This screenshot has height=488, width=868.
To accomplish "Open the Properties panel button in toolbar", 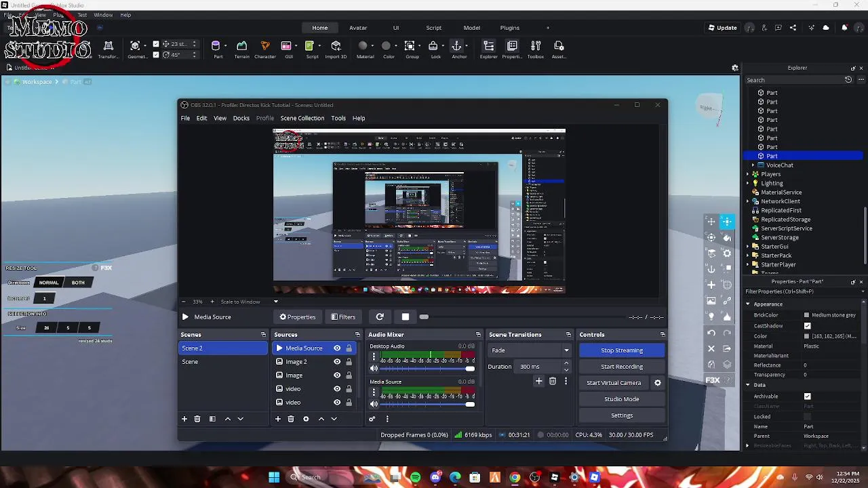I will pos(512,49).
